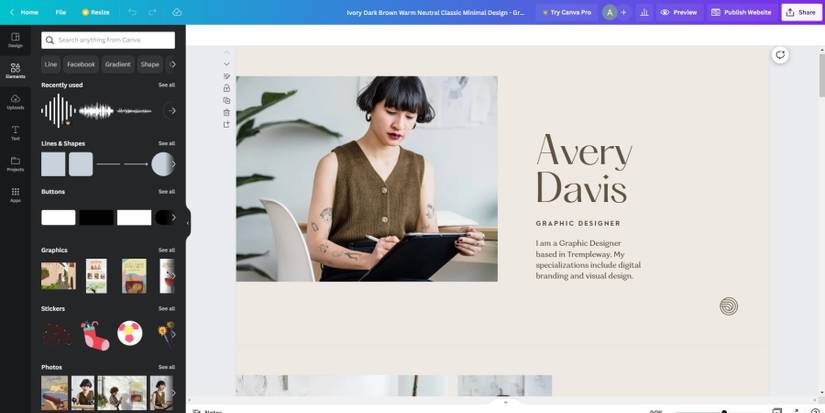825x413 pixels.
Task: Click the delete page trash icon
Action: click(227, 113)
